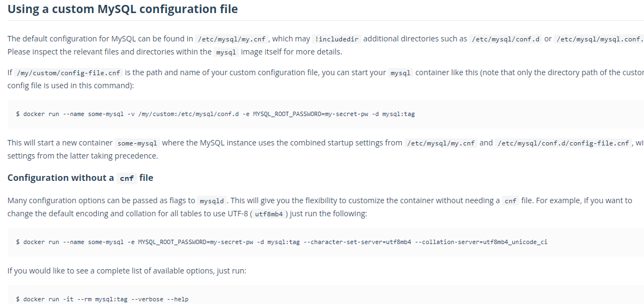Click the mysql code before "image itself"

point(226,52)
